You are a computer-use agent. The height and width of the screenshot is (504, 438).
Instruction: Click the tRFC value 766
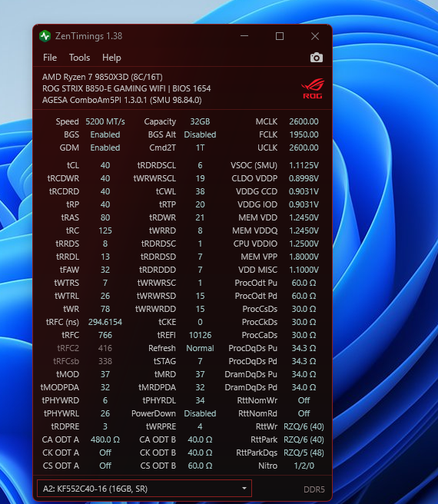tap(105, 335)
